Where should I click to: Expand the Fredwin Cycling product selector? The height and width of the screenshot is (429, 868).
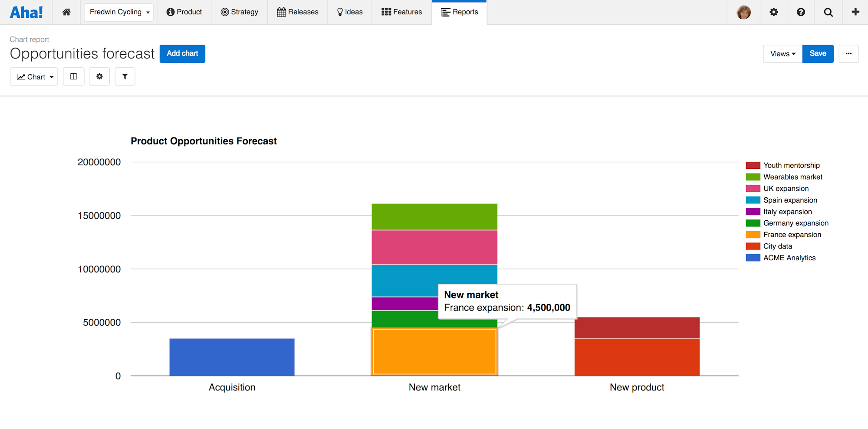click(118, 12)
